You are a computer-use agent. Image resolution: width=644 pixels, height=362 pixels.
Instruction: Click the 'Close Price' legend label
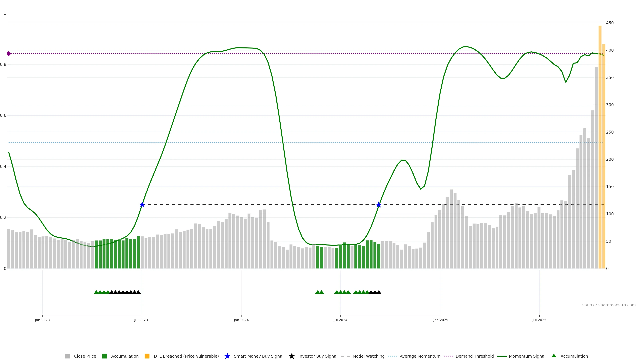tap(85, 356)
